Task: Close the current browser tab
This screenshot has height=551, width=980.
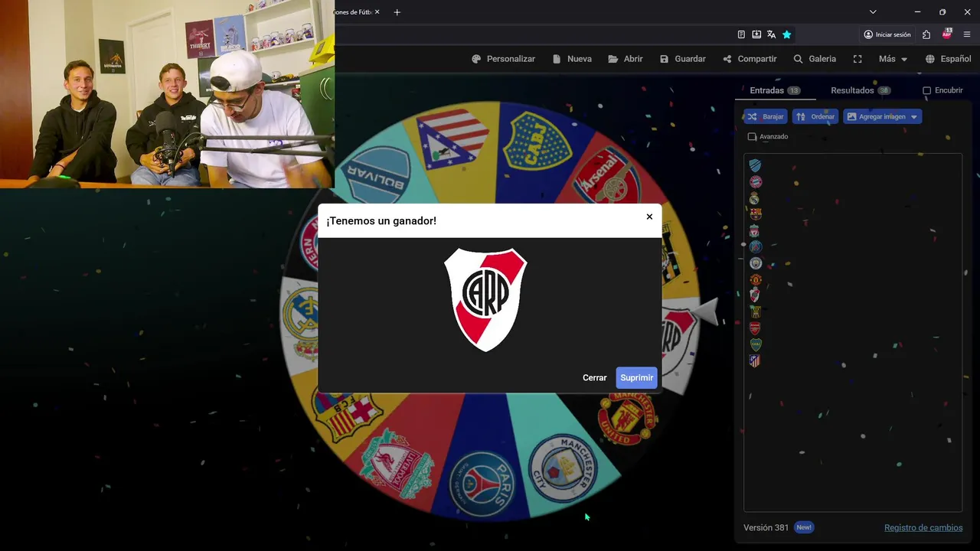Action: coord(377,12)
